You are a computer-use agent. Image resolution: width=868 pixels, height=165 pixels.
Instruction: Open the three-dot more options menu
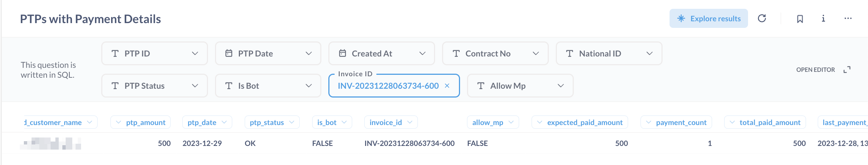tap(848, 18)
